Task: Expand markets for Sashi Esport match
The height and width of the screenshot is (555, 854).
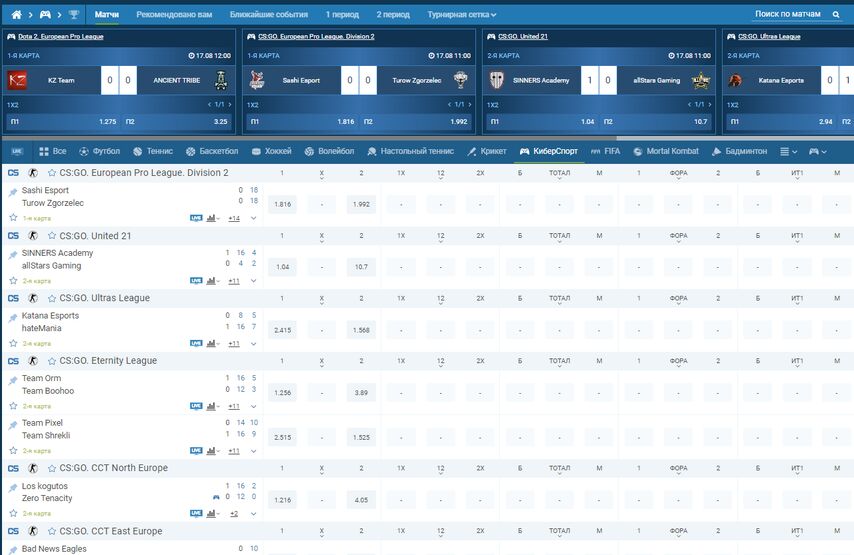Action: [x=253, y=218]
